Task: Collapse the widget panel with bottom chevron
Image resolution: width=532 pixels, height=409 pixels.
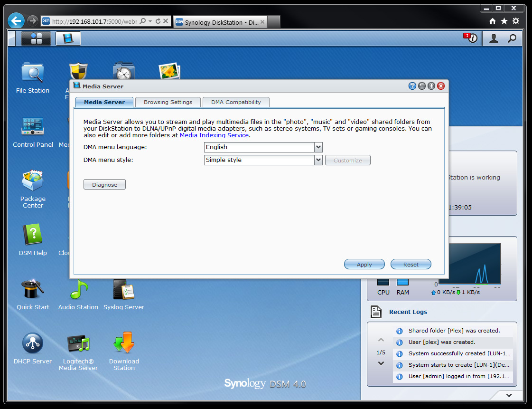Action: [x=509, y=395]
